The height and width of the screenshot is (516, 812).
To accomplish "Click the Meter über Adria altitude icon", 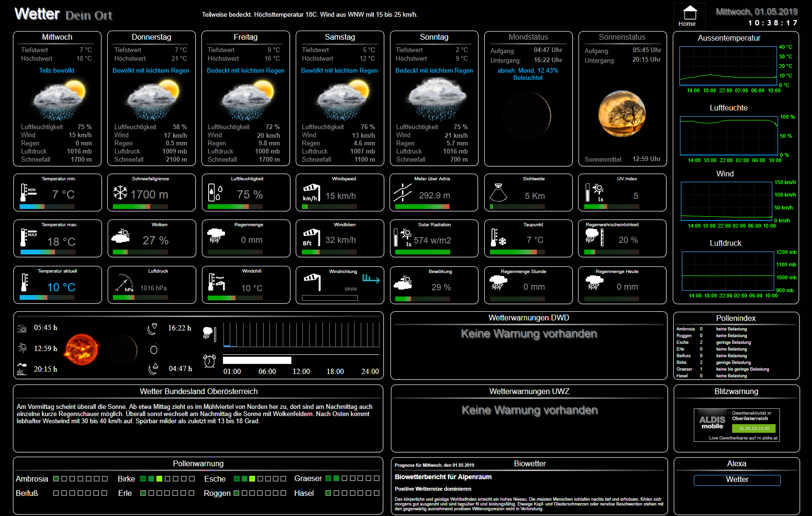I will coord(403,193).
